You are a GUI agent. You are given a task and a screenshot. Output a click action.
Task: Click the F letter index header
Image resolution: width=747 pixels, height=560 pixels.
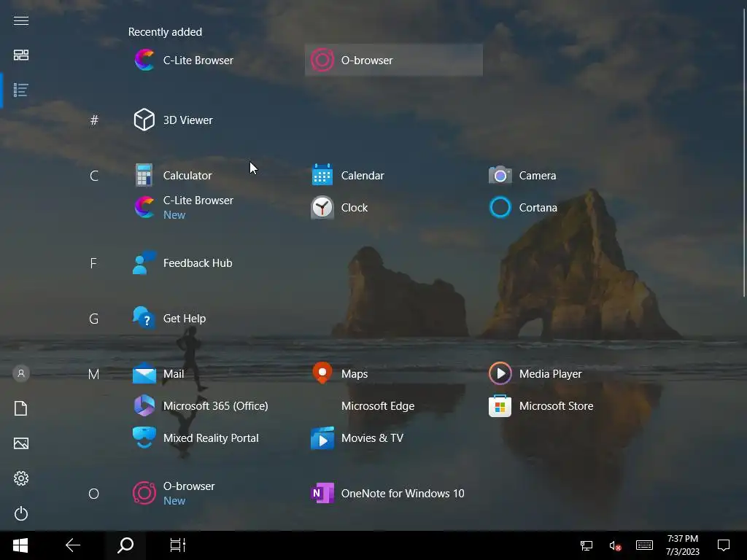(94, 262)
